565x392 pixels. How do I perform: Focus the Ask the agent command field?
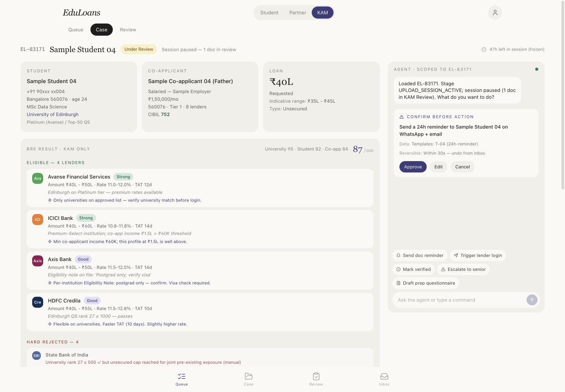click(x=460, y=300)
